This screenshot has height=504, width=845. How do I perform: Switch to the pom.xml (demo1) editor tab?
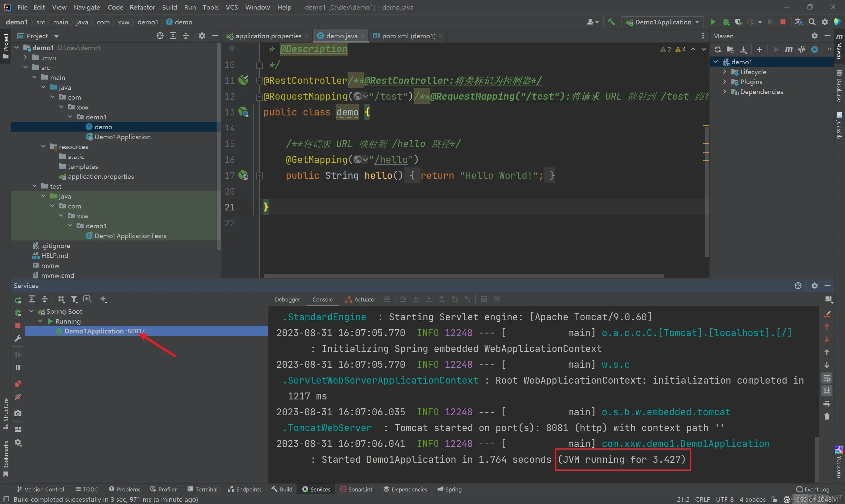coord(408,36)
